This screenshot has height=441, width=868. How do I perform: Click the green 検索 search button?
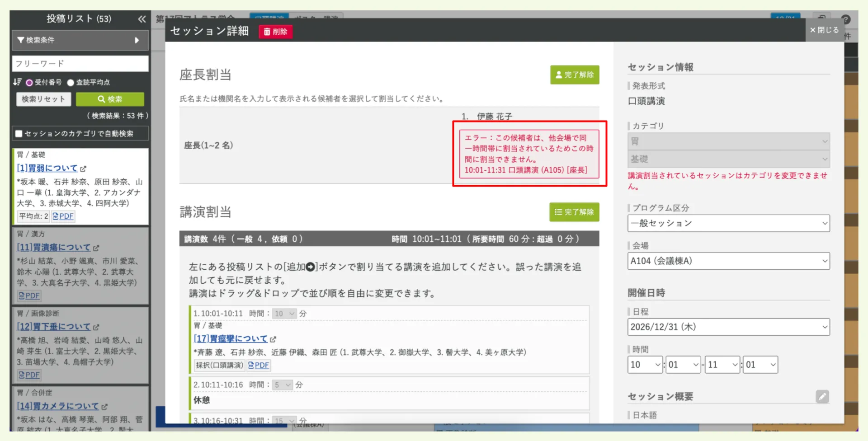(110, 99)
